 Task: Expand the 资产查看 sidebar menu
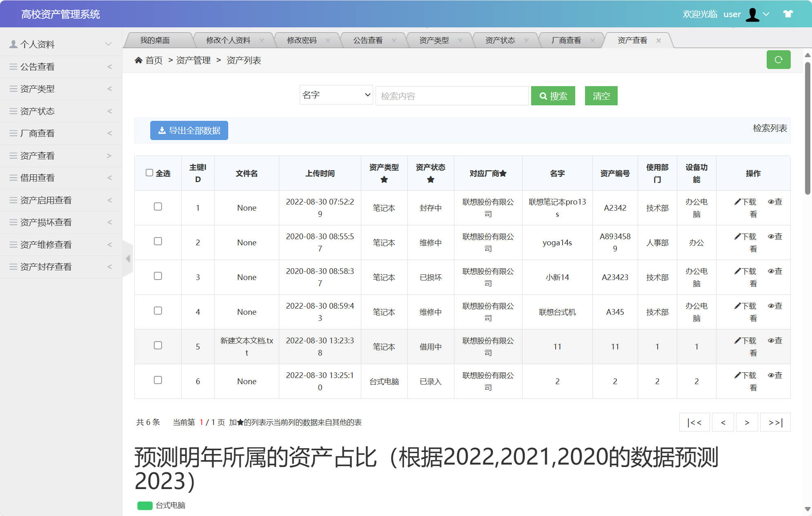[61, 156]
